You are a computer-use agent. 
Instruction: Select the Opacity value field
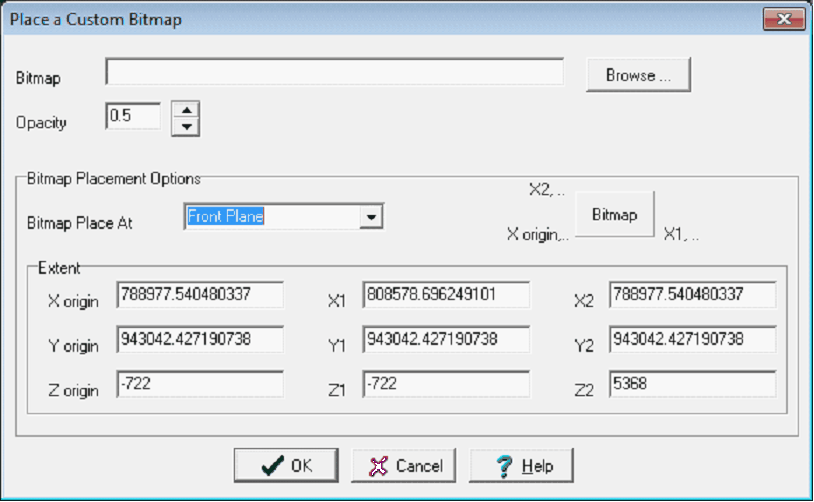(133, 116)
